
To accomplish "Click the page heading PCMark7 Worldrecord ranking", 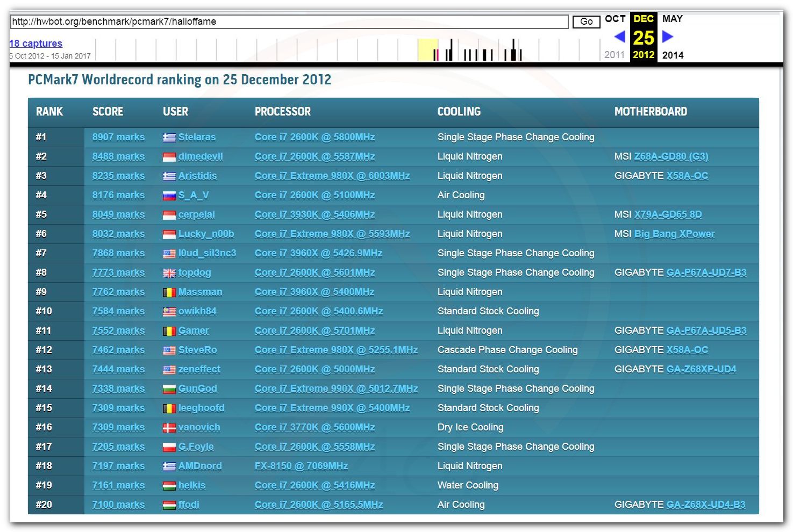I will (x=180, y=80).
